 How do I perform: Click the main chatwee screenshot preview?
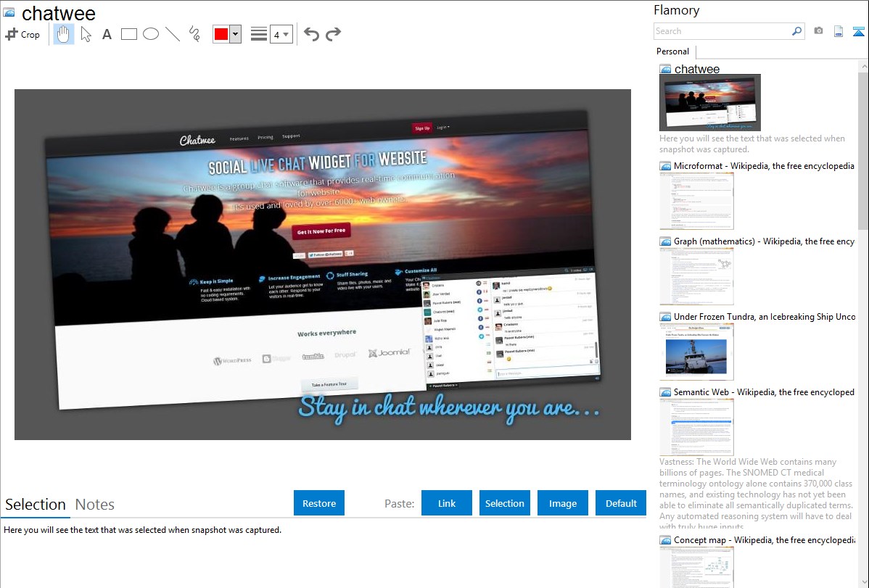pos(323,265)
